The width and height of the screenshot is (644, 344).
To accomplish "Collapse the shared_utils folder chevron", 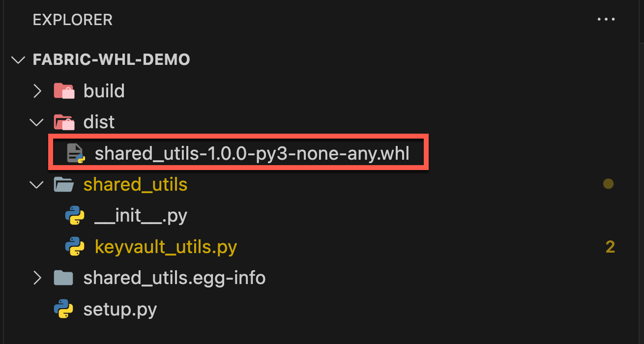I will point(37,185).
